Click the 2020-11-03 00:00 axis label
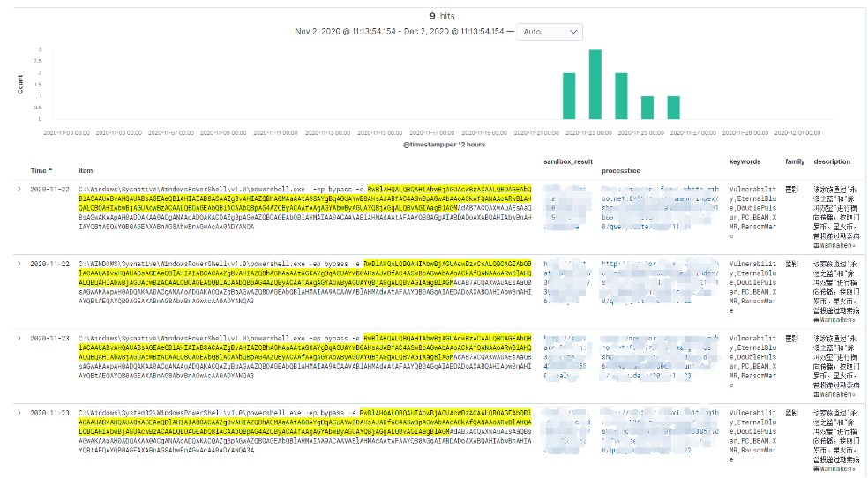The image size is (868, 478). tap(66, 133)
